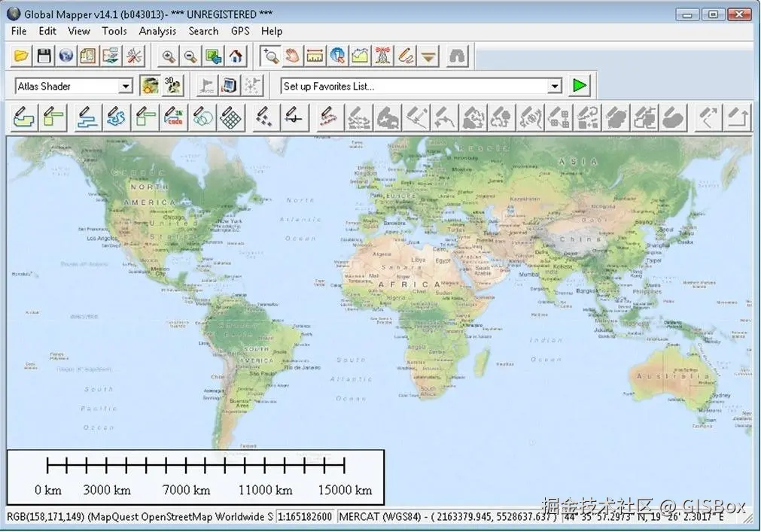
Task: Click the Zoom In magnifier icon
Action: point(169,56)
